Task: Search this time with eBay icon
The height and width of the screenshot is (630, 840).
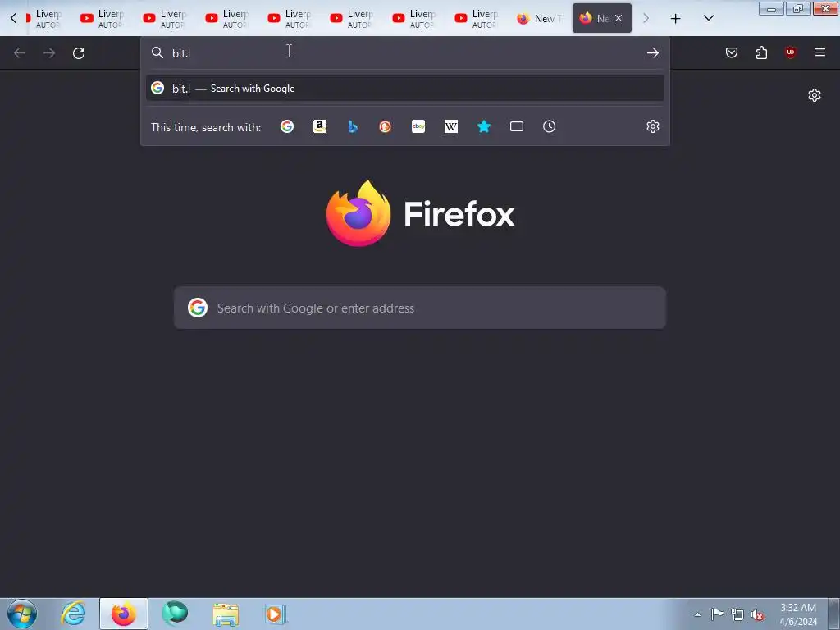Action: pos(418,126)
